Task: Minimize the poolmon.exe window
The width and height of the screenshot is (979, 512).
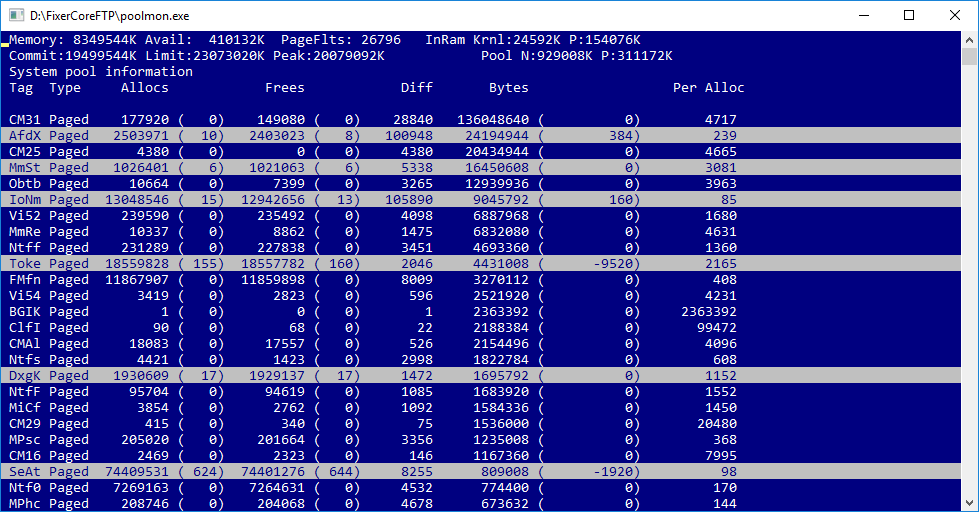Action: [x=864, y=15]
